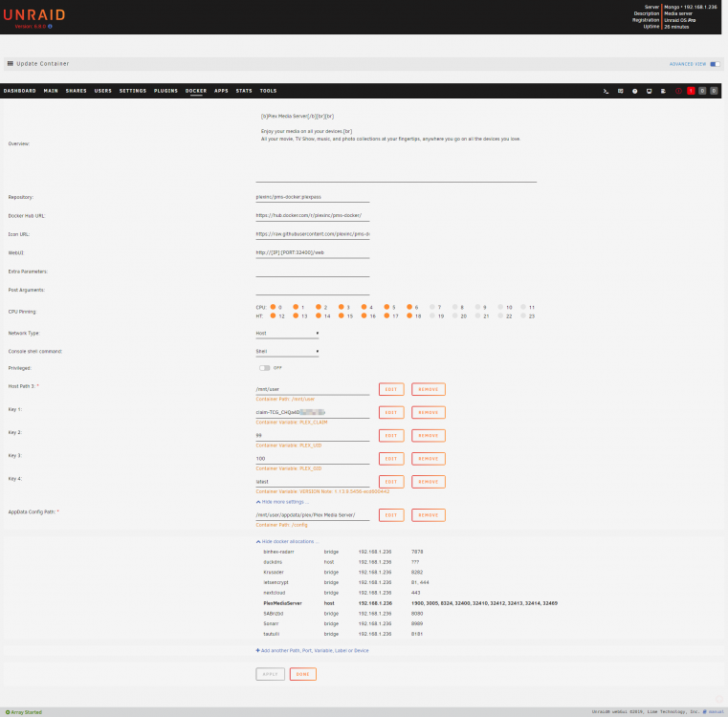Viewport: 728px width, 717px height.
Task: Open the Apps tab
Action: pos(221,91)
